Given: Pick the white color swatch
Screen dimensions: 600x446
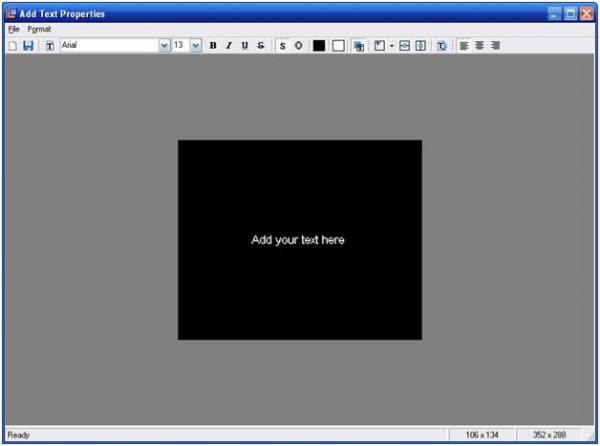Looking at the screenshot, I should pyautogui.click(x=338, y=46).
